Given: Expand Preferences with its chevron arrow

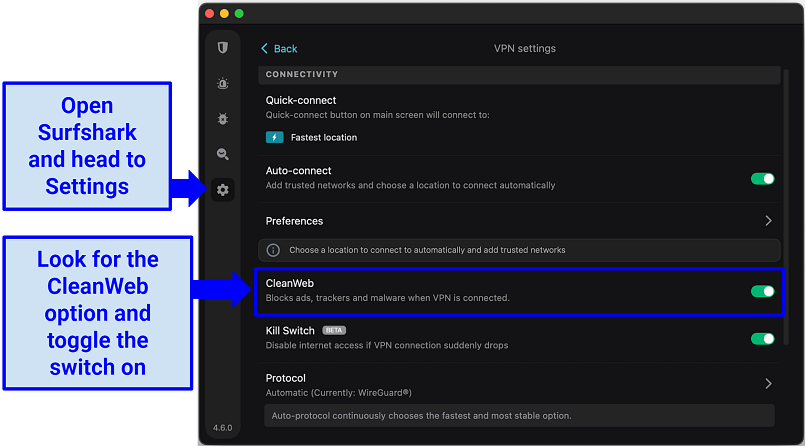Looking at the screenshot, I should [x=768, y=221].
